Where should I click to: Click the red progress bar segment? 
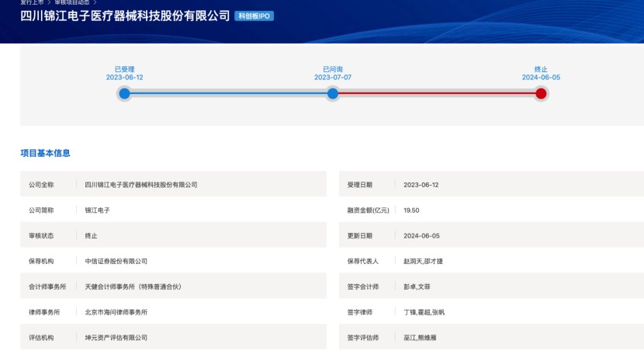437,93
